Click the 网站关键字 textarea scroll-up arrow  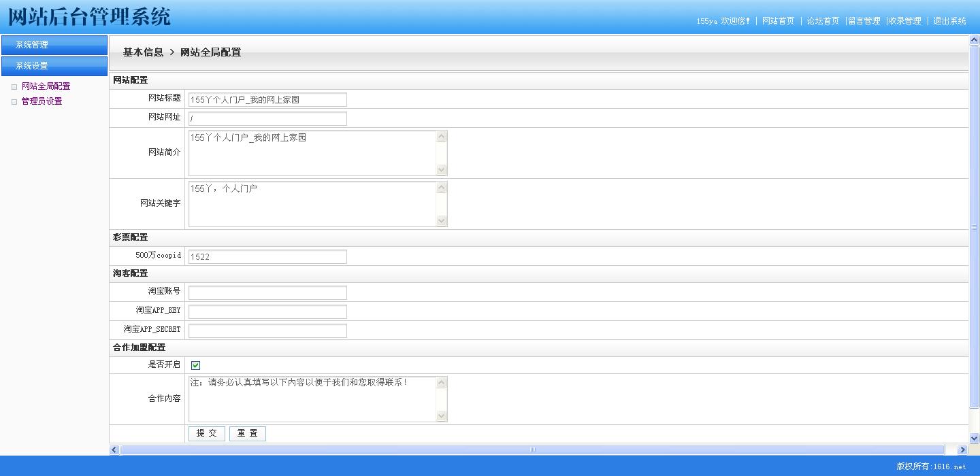click(x=442, y=188)
